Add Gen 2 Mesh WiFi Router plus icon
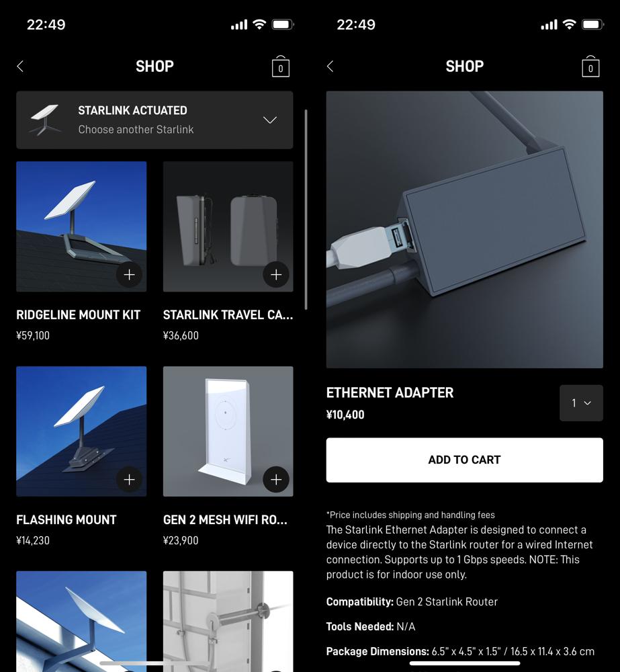The height and width of the screenshot is (672, 620). point(276,480)
